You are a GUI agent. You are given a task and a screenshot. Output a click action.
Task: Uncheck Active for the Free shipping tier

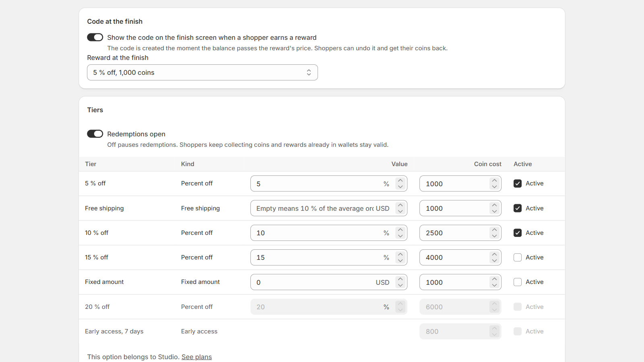(518, 208)
